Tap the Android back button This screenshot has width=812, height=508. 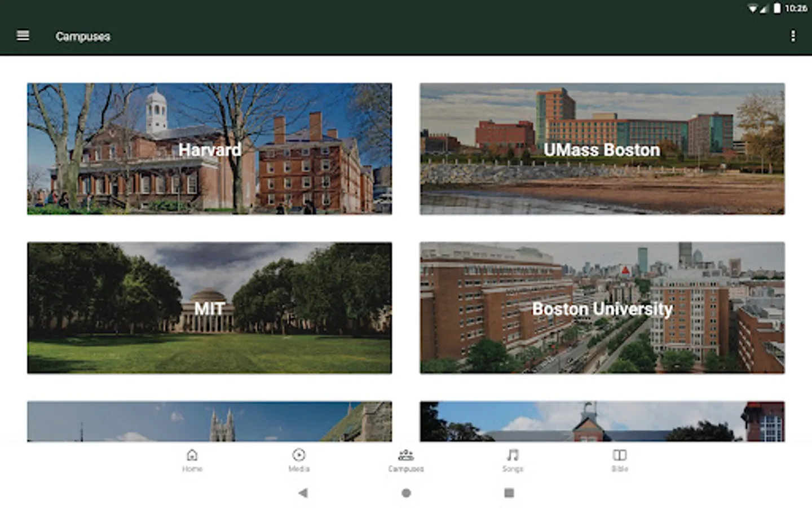coord(303,493)
